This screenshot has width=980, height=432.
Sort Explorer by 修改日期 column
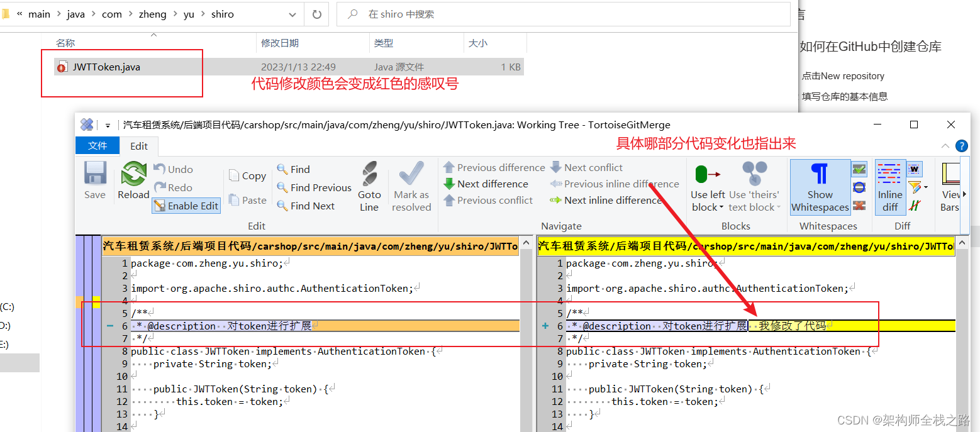tap(280, 43)
